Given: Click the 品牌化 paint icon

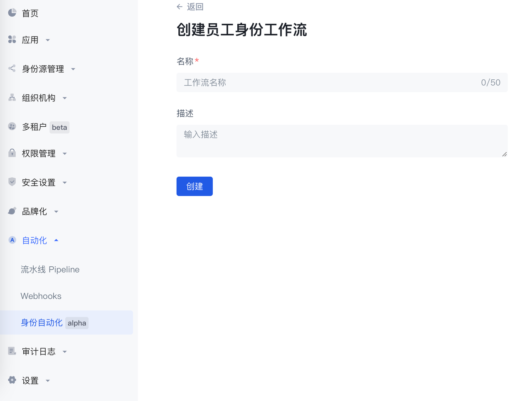Looking at the screenshot, I should (12, 211).
